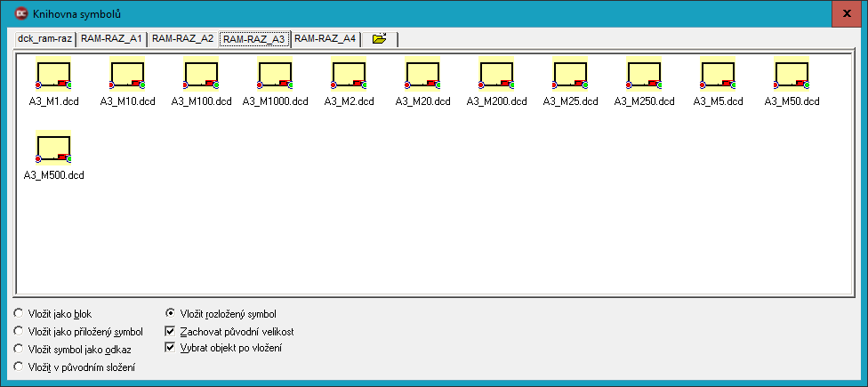The height and width of the screenshot is (387, 868).
Task: Click the A3_M2.dcd symbol icon
Action: [x=349, y=74]
